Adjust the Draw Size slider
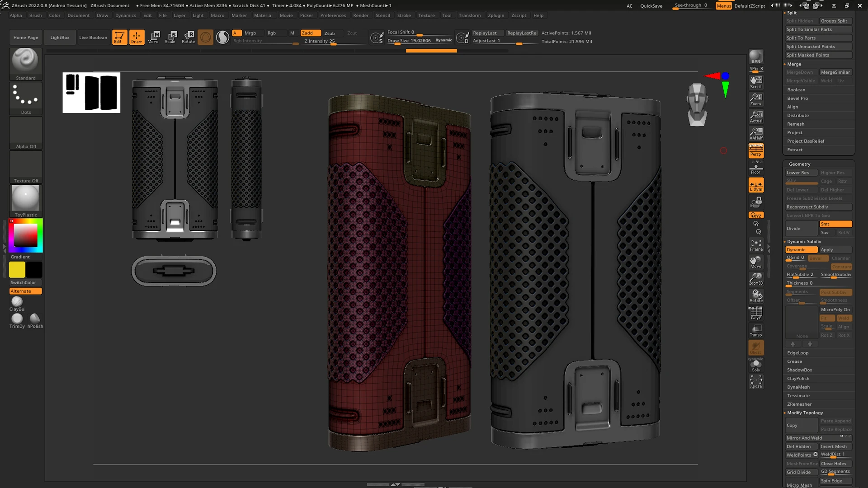This screenshot has height=488, width=868. tap(419, 41)
